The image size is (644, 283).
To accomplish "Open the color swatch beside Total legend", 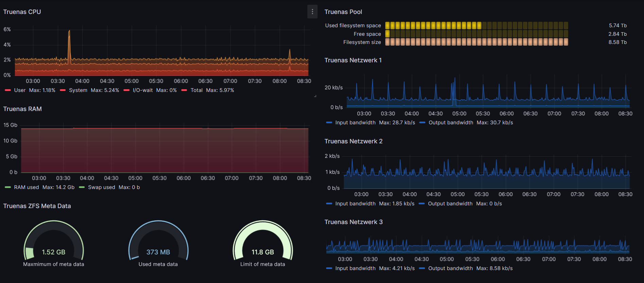I will pyautogui.click(x=184, y=90).
